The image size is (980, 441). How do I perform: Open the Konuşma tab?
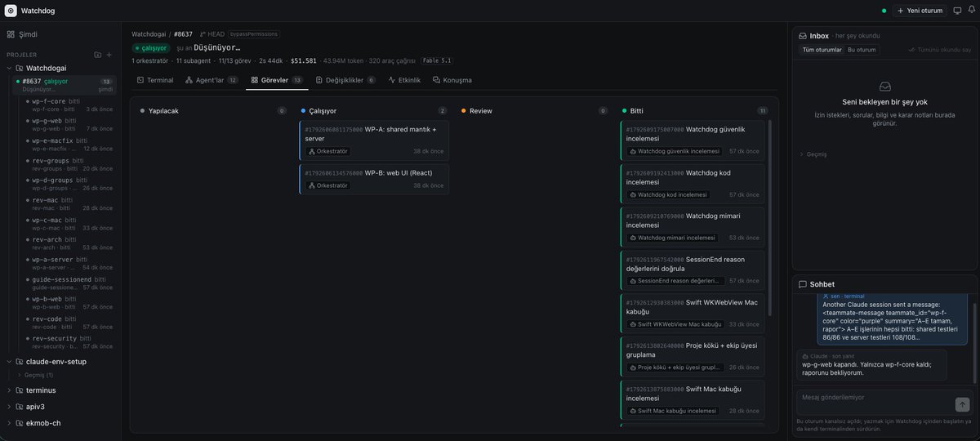(452, 80)
